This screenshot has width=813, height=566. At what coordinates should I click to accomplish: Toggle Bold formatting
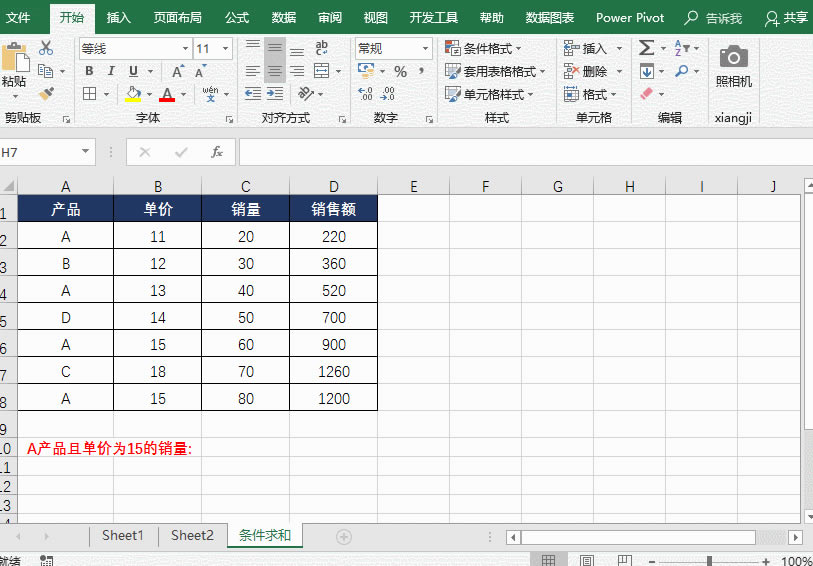point(89,71)
